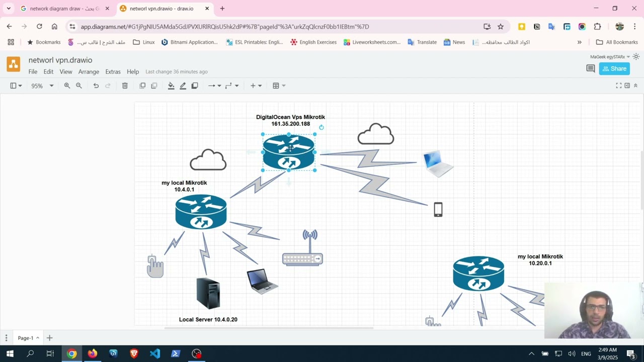Open the File menu
This screenshot has height=362, width=644.
click(33, 72)
